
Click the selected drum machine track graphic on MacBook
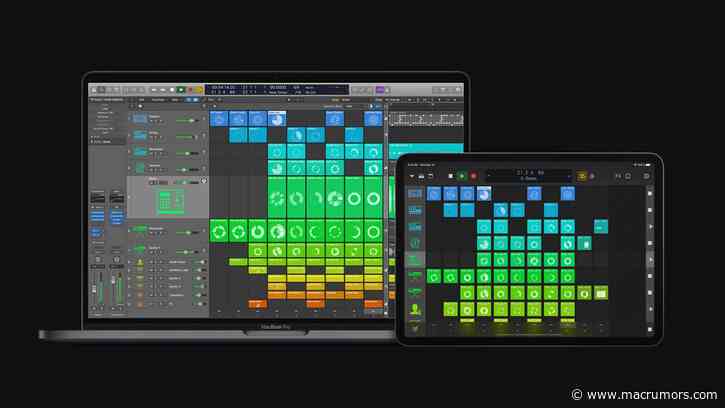[170, 202]
